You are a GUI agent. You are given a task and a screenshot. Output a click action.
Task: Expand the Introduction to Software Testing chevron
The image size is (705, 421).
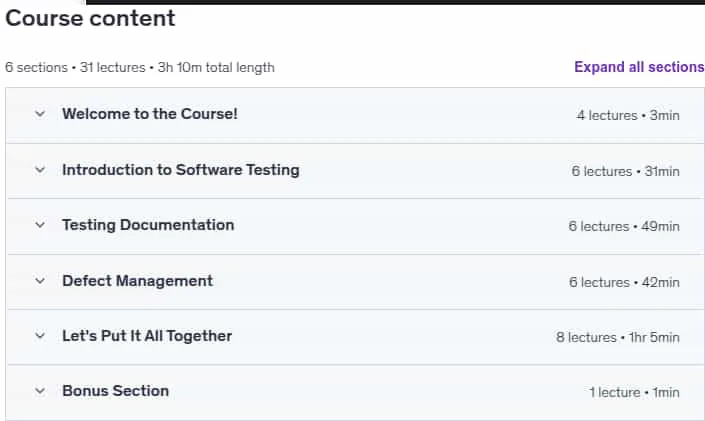pyautogui.click(x=40, y=170)
